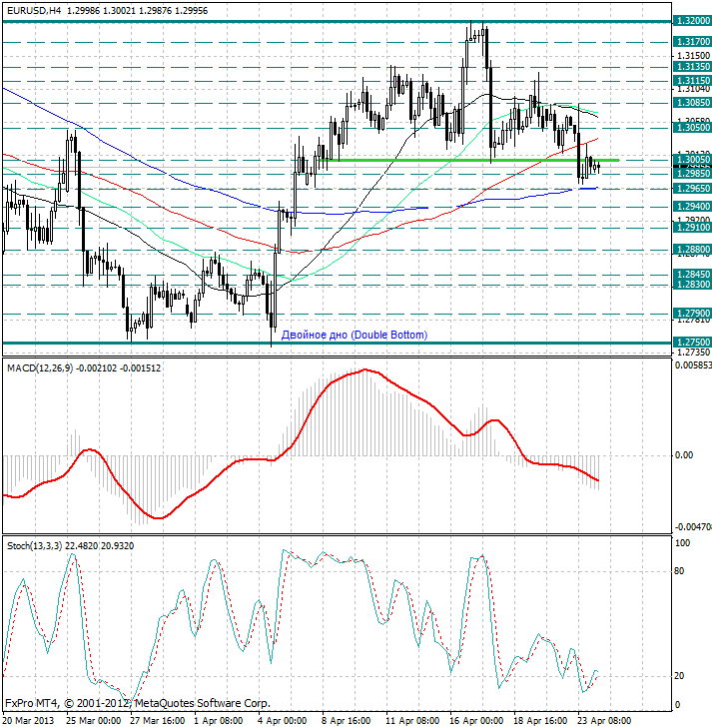Select the 1.29650 price level label
This screenshot has width=712, height=728.
point(692,189)
